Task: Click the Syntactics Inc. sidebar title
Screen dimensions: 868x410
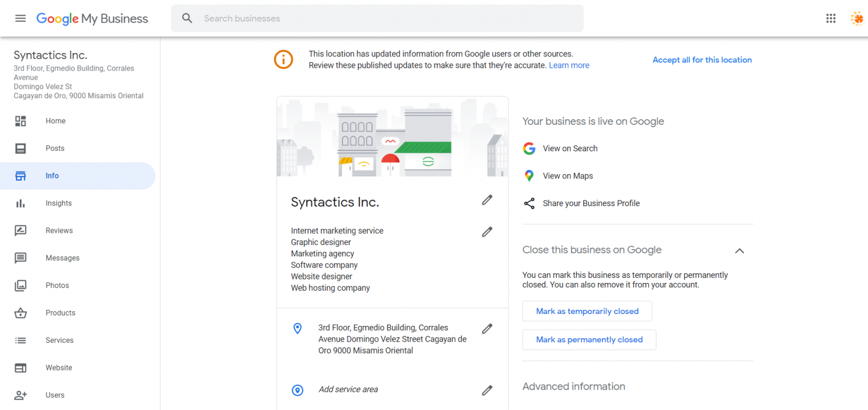Action: (x=50, y=55)
